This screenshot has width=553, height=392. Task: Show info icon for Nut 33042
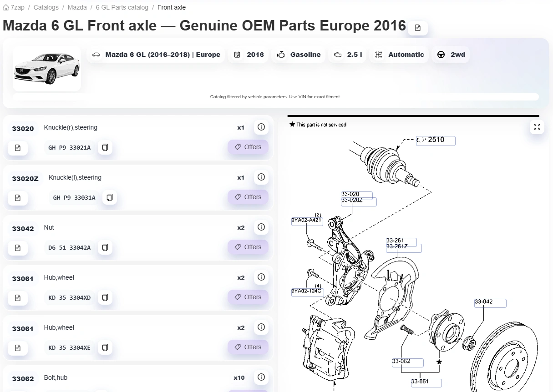click(261, 227)
